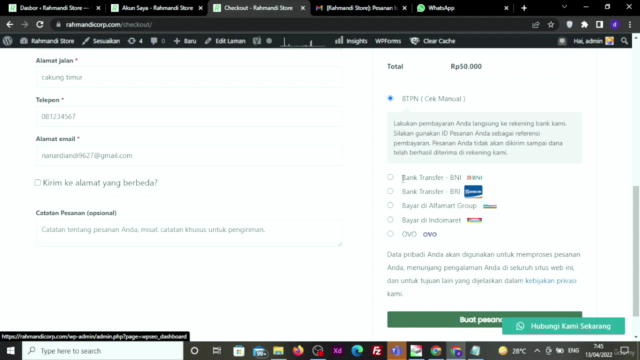The image size is (640, 360).
Task: Switch to the Dasbor Rahmandi Store tab
Action: (54, 8)
